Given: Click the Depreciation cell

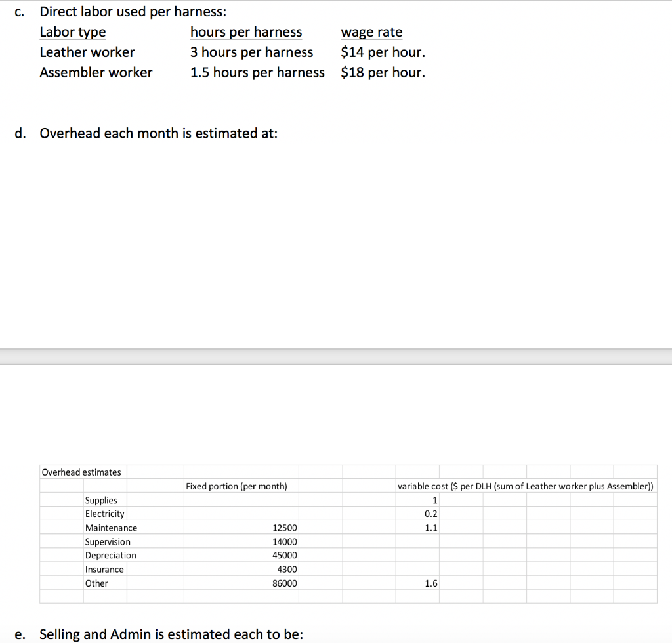Looking at the screenshot, I should (x=110, y=555).
